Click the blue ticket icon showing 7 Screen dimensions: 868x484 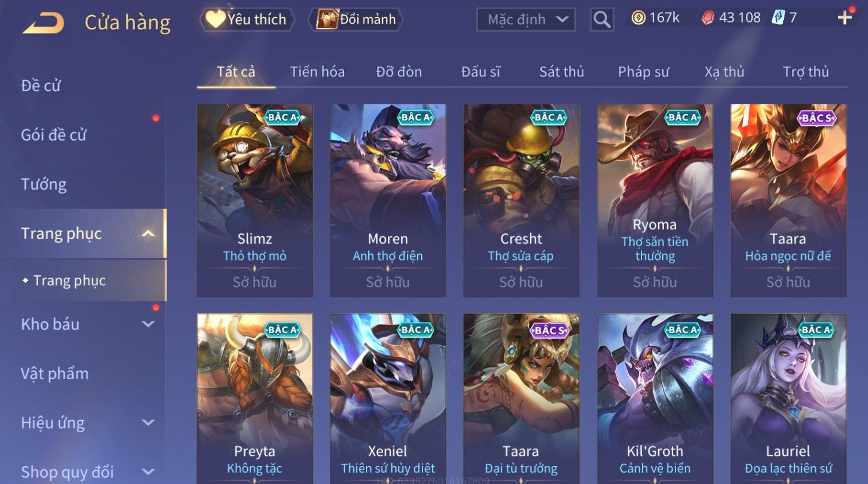pyautogui.click(x=778, y=18)
